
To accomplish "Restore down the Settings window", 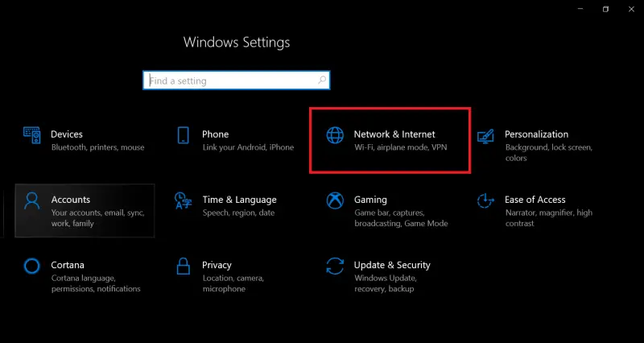I will click(606, 9).
